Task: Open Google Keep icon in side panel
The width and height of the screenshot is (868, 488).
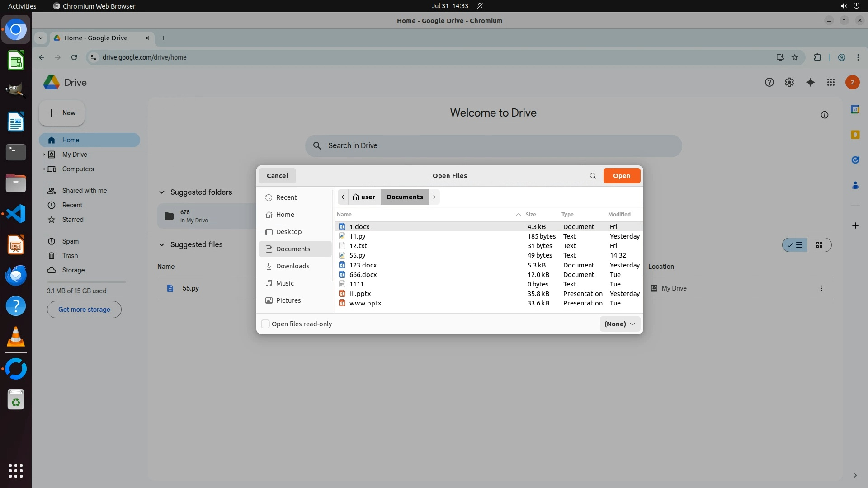Action: (855, 135)
